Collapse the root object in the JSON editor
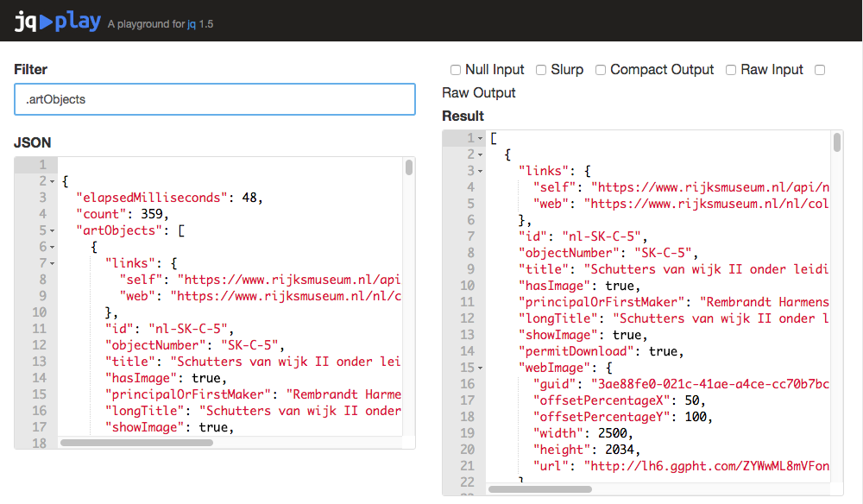This screenshot has width=863, height=504. (x=50, y=180)
